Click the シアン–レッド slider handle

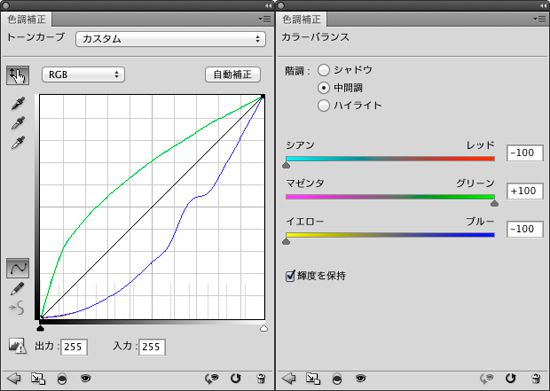pyautogui.click(x=286, y=165)
